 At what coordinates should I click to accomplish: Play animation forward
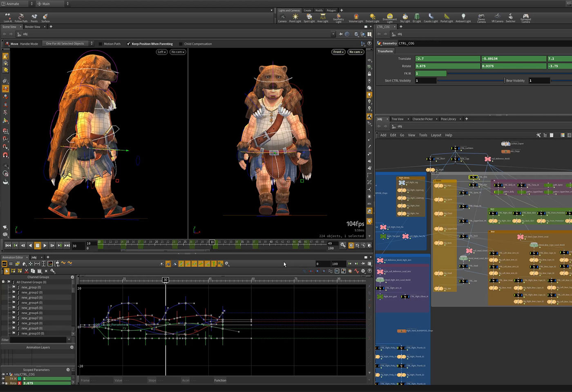45,245
